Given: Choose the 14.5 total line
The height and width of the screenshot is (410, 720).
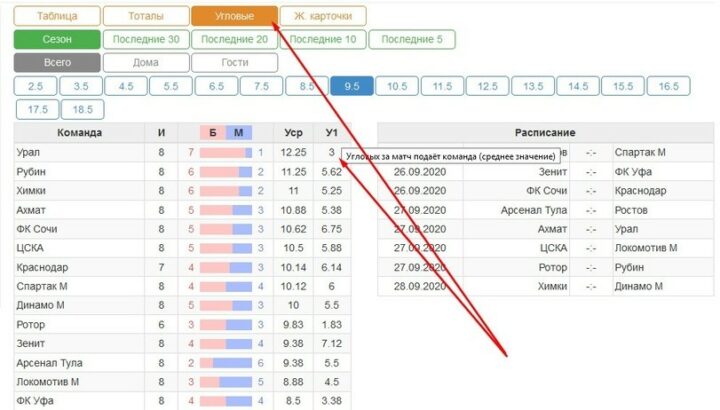Looking at the screenshot, I should pos(578,86).
